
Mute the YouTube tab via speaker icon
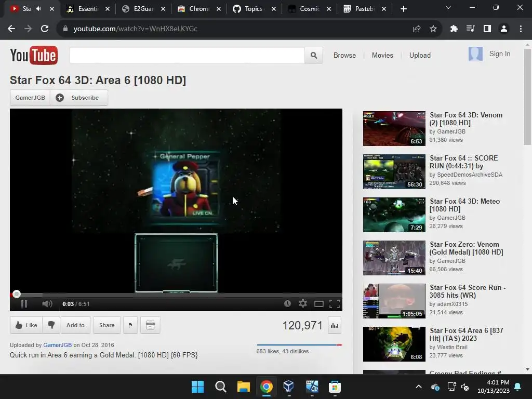38,9
